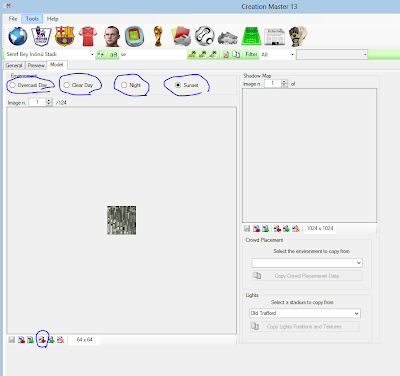Click the Shadow Map Image n. number field
Screen dimensions: 400x376
click(x=273, y=83)
